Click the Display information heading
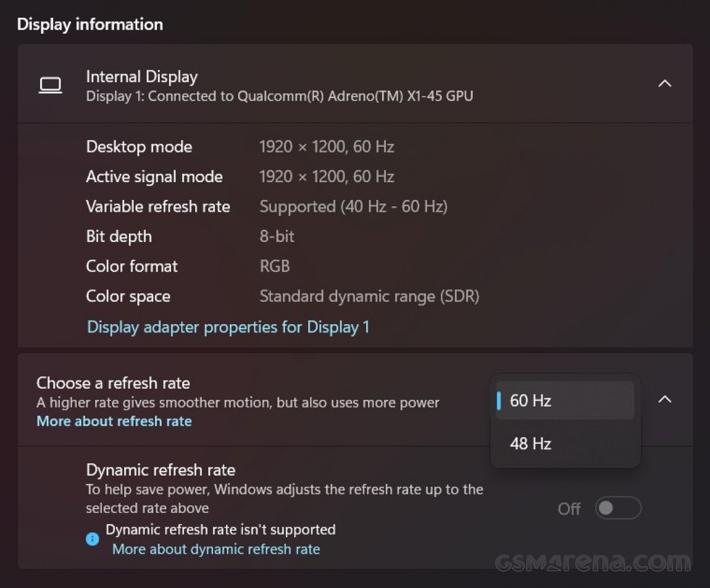This screenshot has height=588, width=710. point(90,24)
